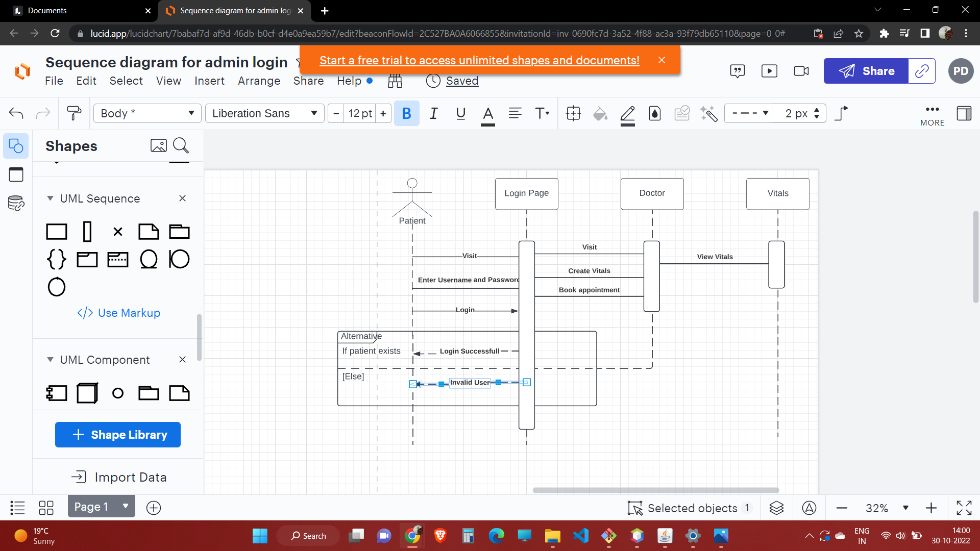The image size is (980, 551).
Task: Open the text alignment options
Action: click(515, 113)
